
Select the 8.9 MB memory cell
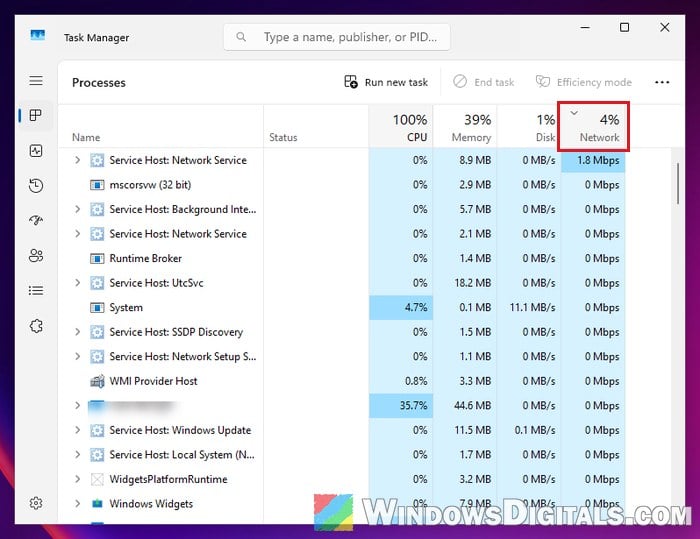[x=465, y=160]
